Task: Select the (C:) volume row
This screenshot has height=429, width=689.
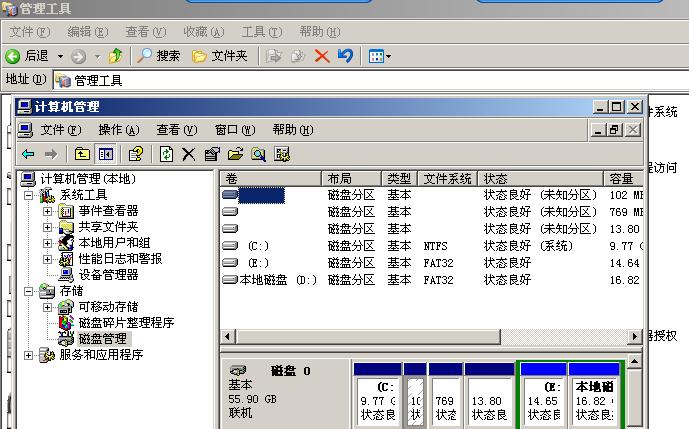Action: tap(432, 246)
